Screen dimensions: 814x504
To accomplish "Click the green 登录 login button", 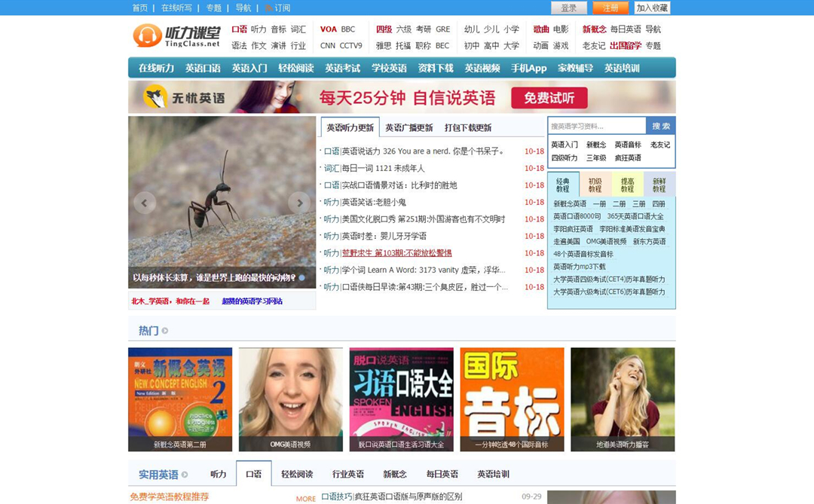I will pos(569,8).
